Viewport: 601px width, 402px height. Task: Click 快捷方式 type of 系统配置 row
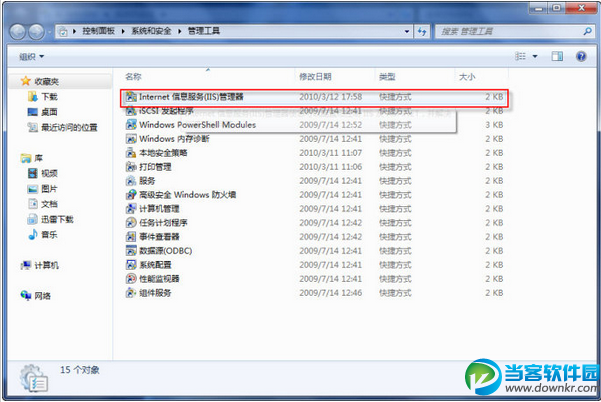pyautogui.click(x=395, y=265)
